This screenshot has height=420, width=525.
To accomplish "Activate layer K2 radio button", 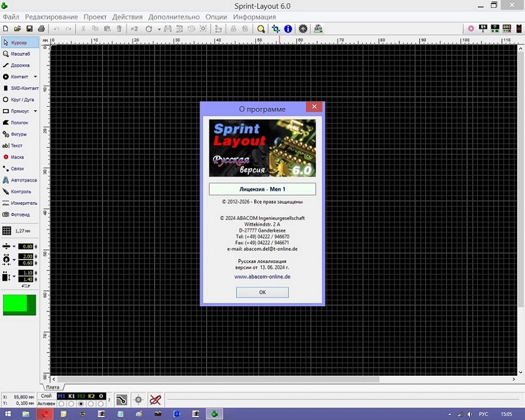I will click(91, 404).
